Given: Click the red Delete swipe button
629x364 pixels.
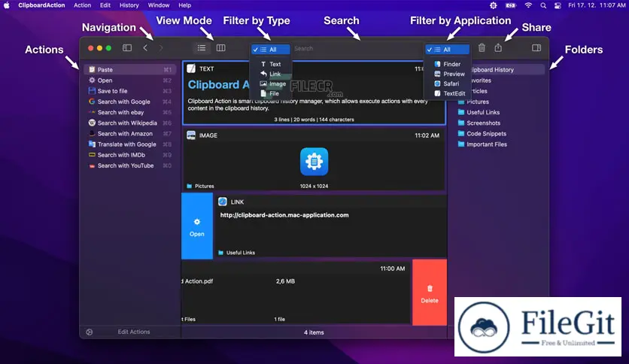Looking at the screenshot, I should point(430,293).
